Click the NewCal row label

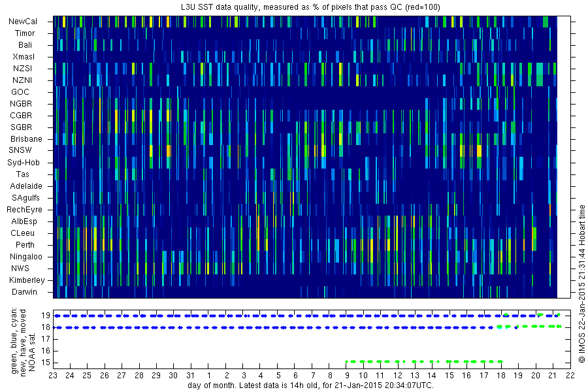(x=23, y=22)
